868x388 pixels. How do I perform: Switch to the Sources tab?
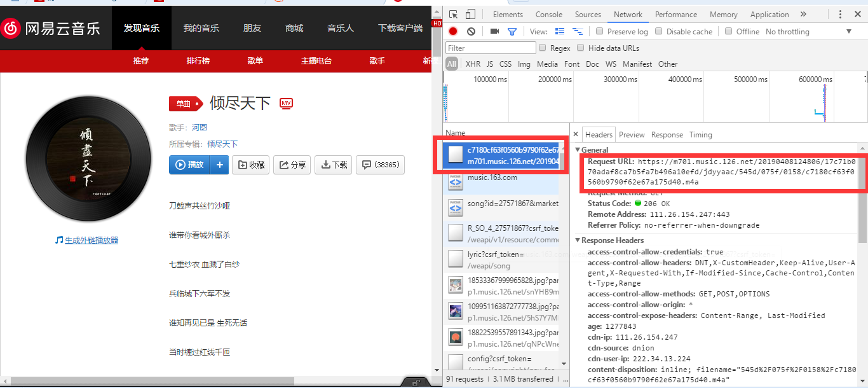pos(588,15)
